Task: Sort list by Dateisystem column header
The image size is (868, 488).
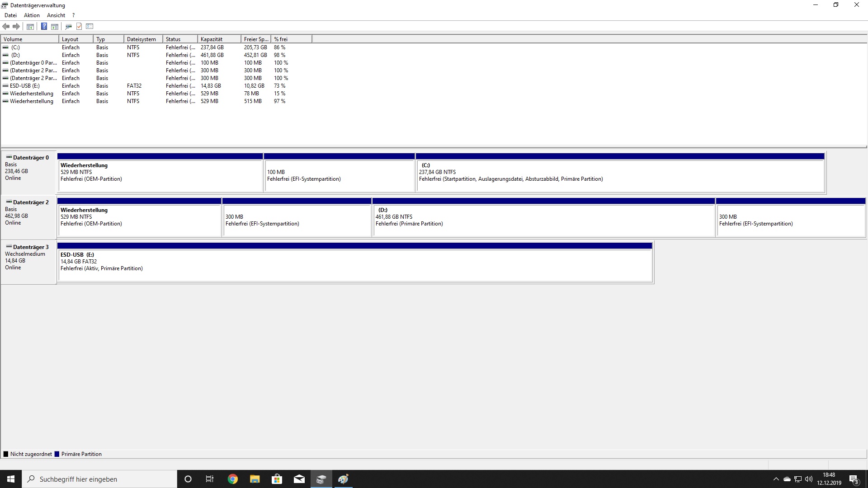Action: click(142, 39)
